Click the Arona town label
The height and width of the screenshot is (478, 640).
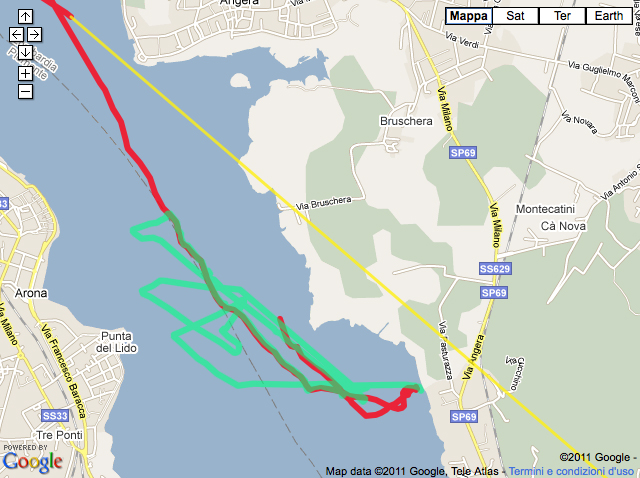coord(31,293)
